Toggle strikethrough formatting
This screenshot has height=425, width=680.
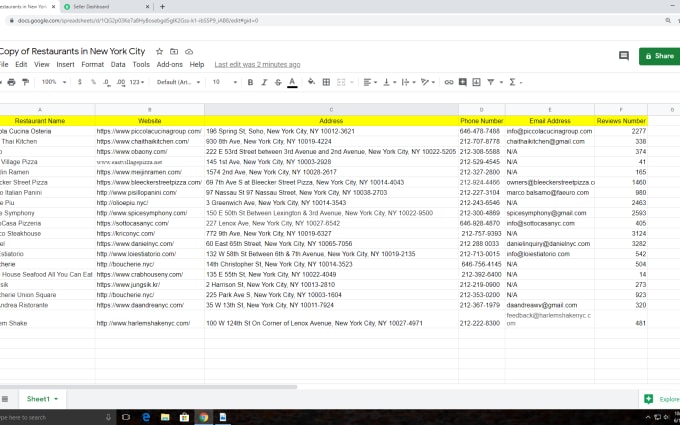278,82
